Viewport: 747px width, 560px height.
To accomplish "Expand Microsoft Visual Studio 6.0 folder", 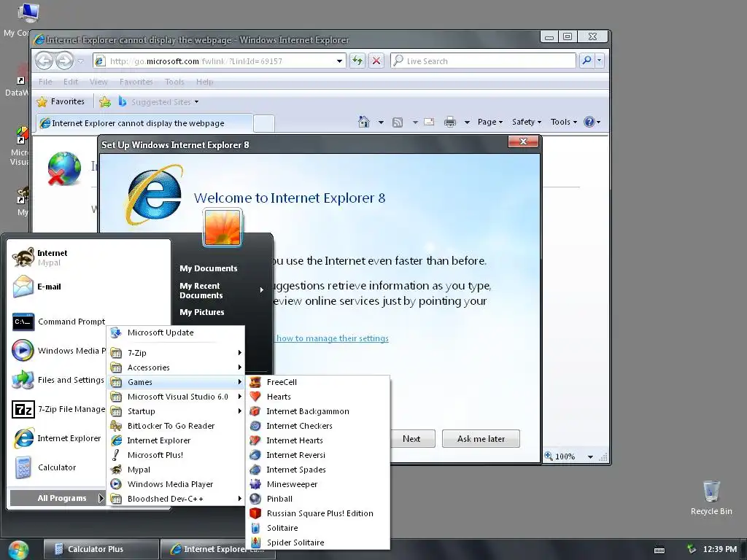I will point(175,397).
